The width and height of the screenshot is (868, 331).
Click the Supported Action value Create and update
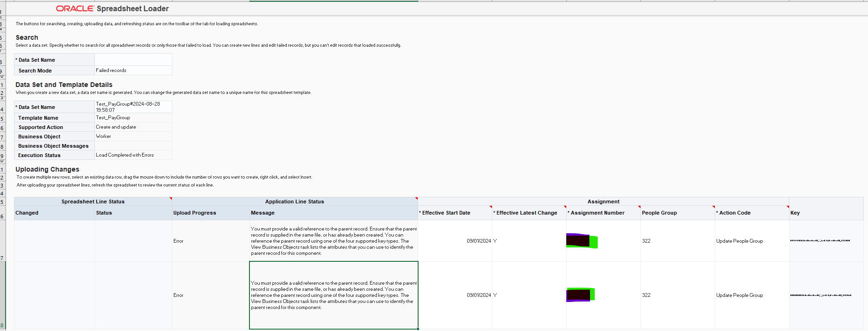[133, 127]
